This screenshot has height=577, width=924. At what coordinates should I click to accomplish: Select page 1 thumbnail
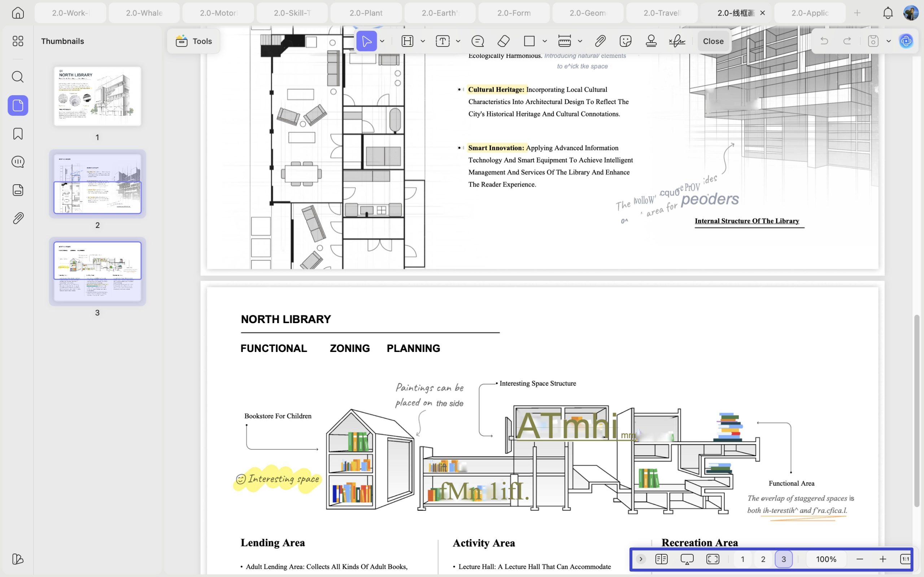[x=97, y=96]
